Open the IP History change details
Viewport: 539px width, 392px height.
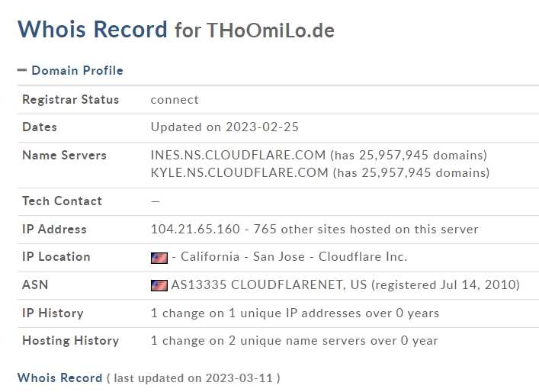click(294, 313)
